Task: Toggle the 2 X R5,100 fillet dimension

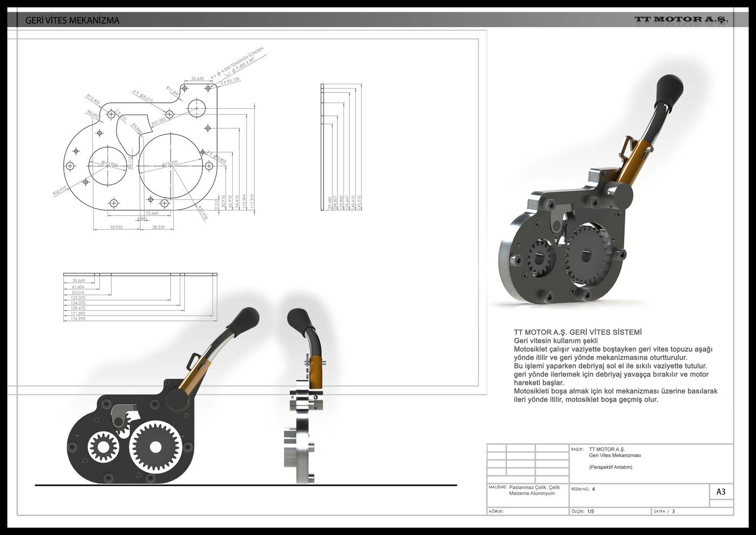Action: pos(230,81)
